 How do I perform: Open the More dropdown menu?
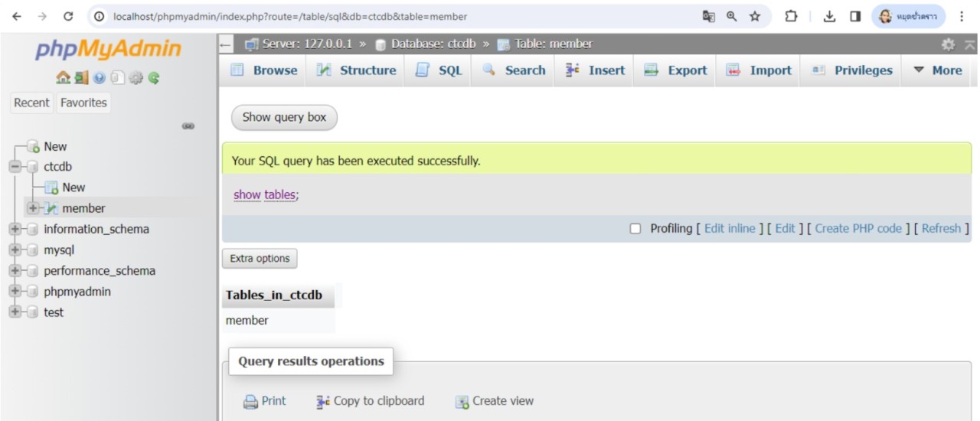(x=937, y=70)
